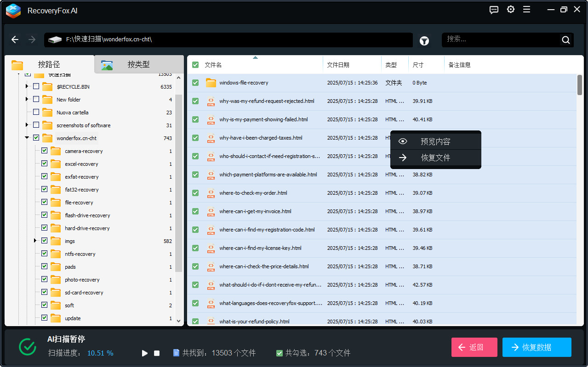Click the file list vertical scrollbar
This screenshot has height=367, width=588.
coord(580,85)
